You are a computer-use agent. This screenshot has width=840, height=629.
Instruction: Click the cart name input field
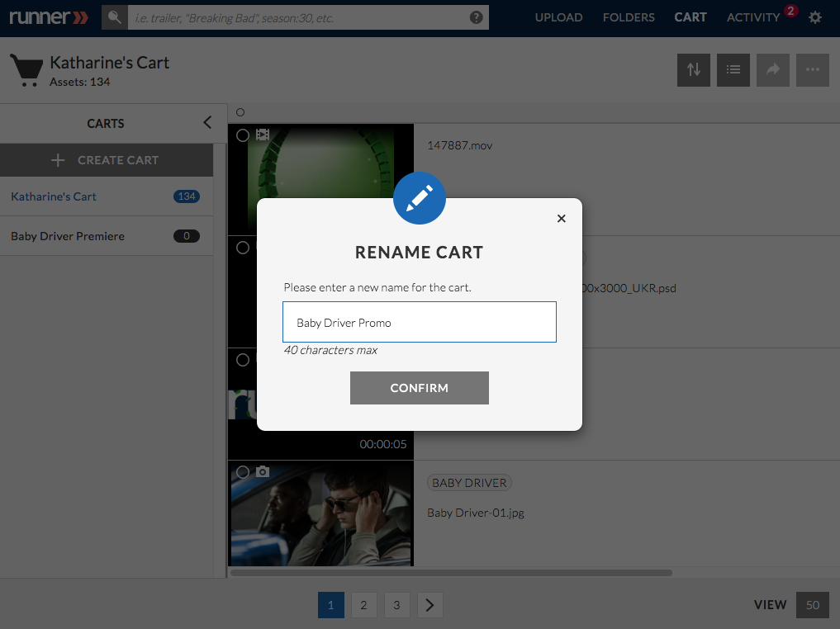420,322
